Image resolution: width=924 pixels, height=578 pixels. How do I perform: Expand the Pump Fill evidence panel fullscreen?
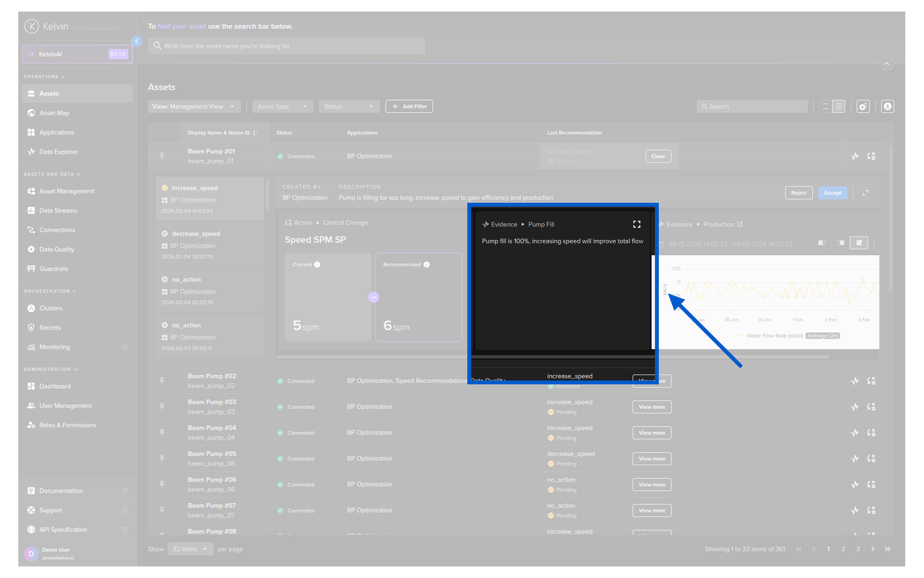tap(636, 224)
